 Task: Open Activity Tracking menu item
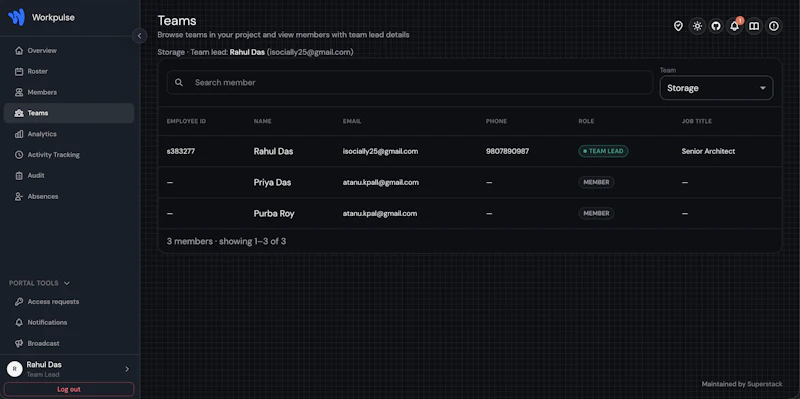coord(69,155)
